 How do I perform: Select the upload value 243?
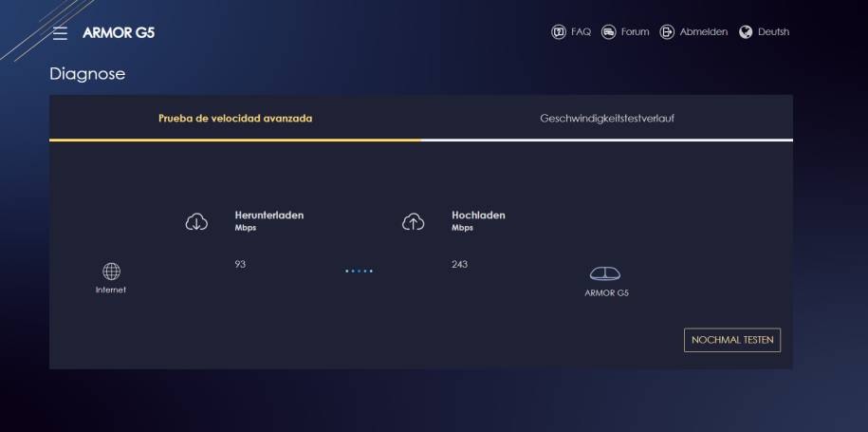click(459, 264)
